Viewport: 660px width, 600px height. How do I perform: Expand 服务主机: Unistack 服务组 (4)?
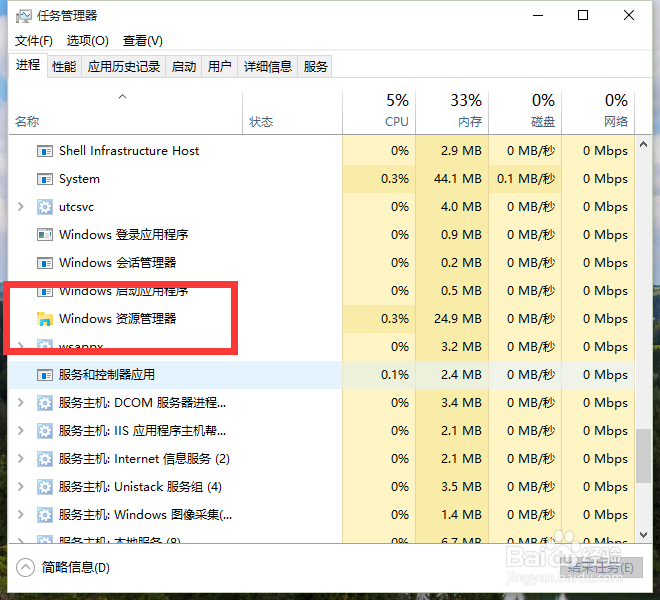click(20, 487)
